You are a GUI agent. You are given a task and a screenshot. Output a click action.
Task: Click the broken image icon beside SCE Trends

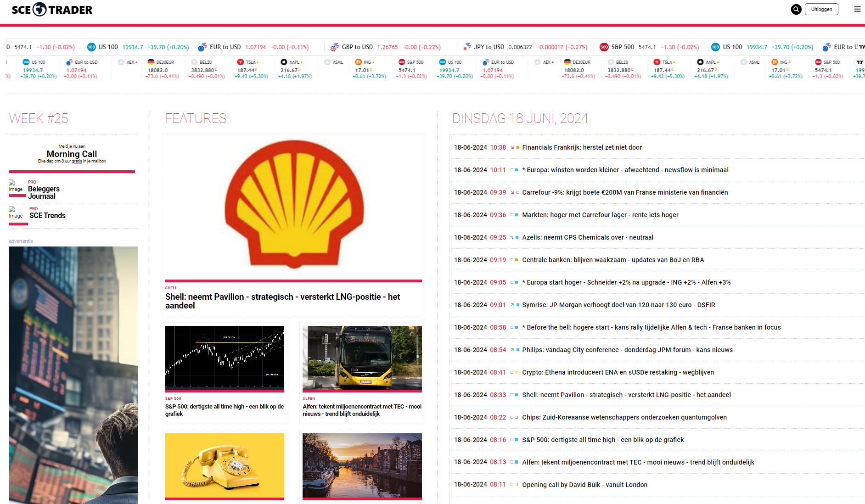coord(16,213)
